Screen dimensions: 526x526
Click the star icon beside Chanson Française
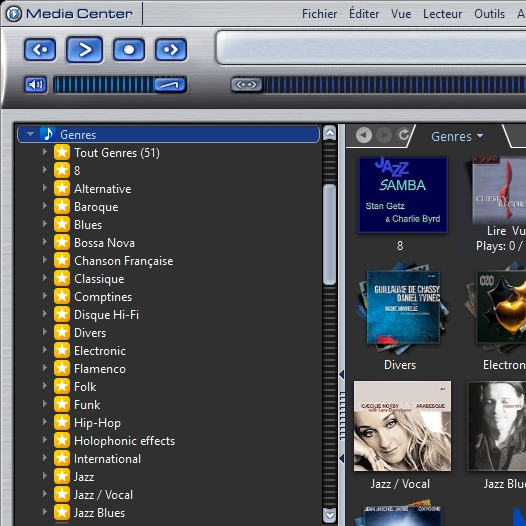click(x=62, y=260)
